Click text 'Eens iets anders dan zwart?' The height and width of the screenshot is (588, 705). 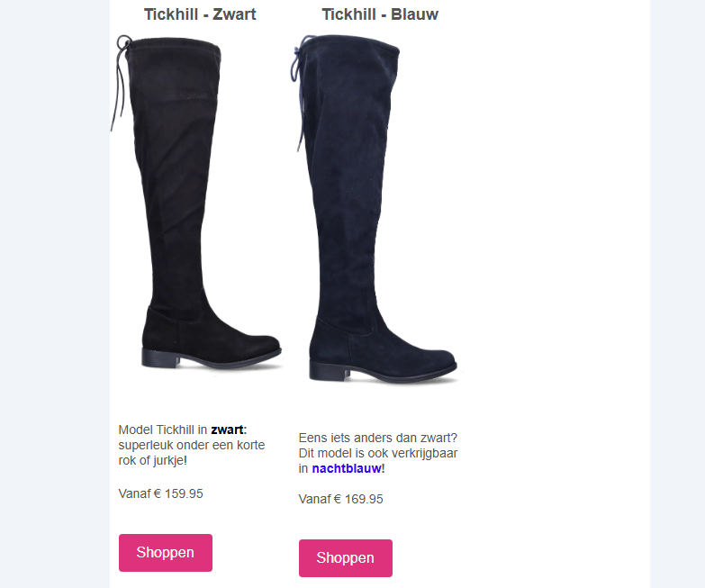pos(377,438)
